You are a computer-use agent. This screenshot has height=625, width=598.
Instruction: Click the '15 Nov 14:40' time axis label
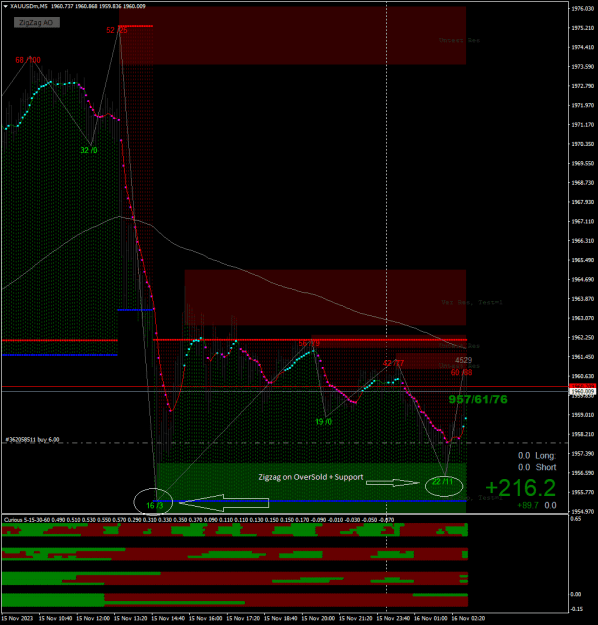pyautogui.click(x=167, y=618)
